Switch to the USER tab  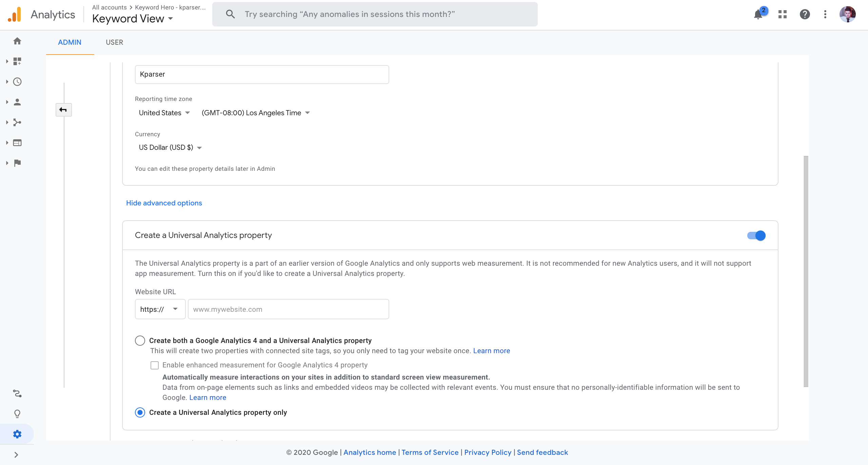pos(114,42)
